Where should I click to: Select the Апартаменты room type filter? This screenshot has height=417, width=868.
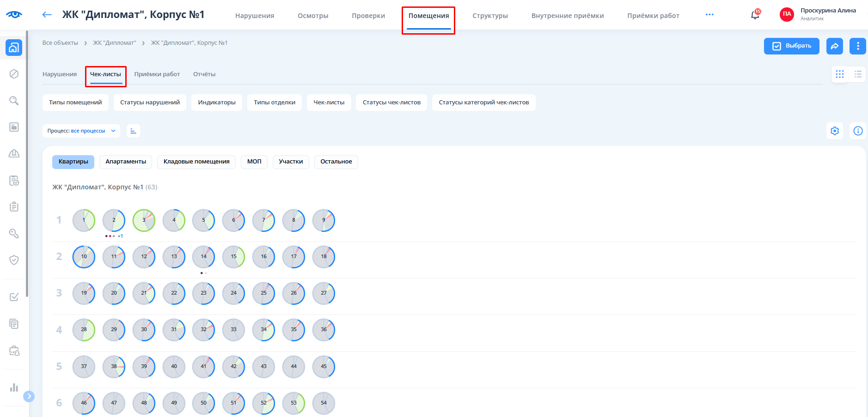point(126,162)
